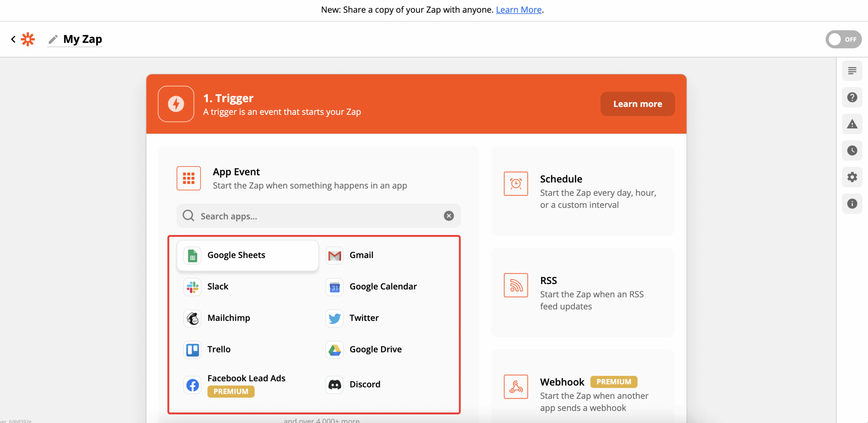Click the Zapier asterisk logo icon
Image resolution: width=868 pixels, height=423 pixels.
click(x=28, y=39)
